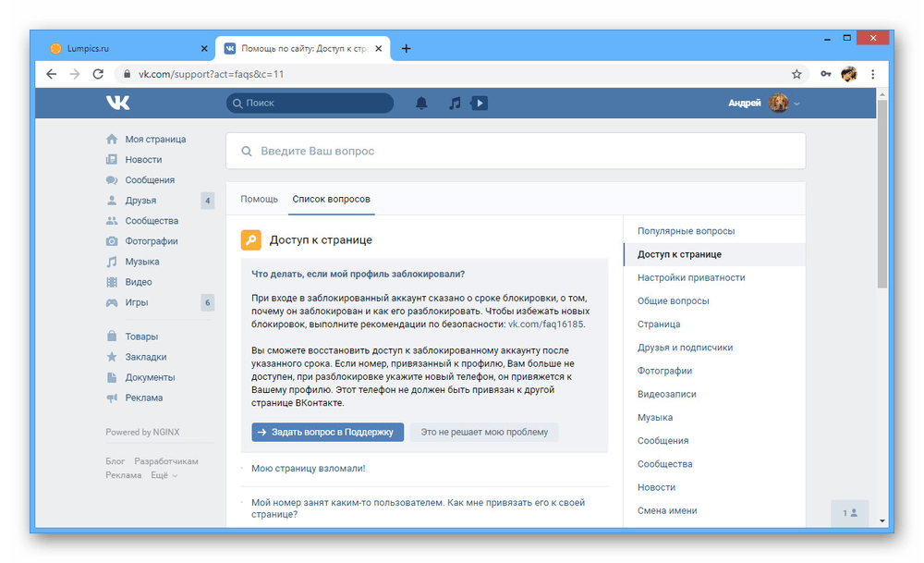The image size is (924, 563).
Task: Open question Мой номер занят каким-то пользователем
Action: [x=418, y=508]
